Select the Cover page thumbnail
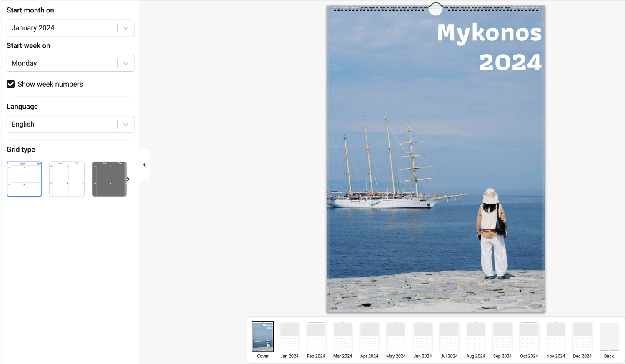625x364 pixels. tap(263, 340)
